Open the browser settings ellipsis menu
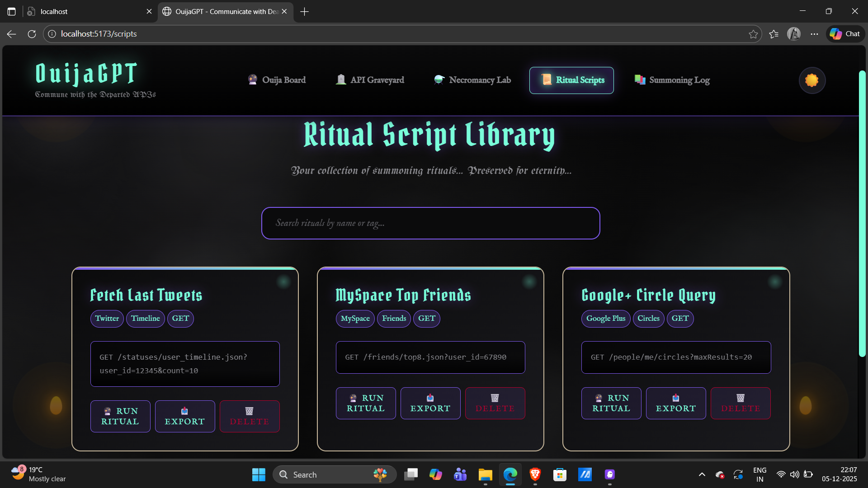The image size is (868, 488). tap(814, 34)
